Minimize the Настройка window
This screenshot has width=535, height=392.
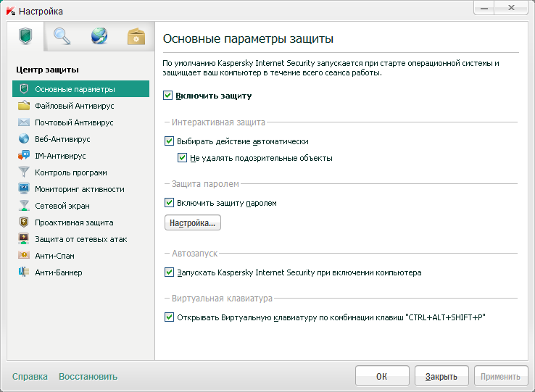coord(484,8)
